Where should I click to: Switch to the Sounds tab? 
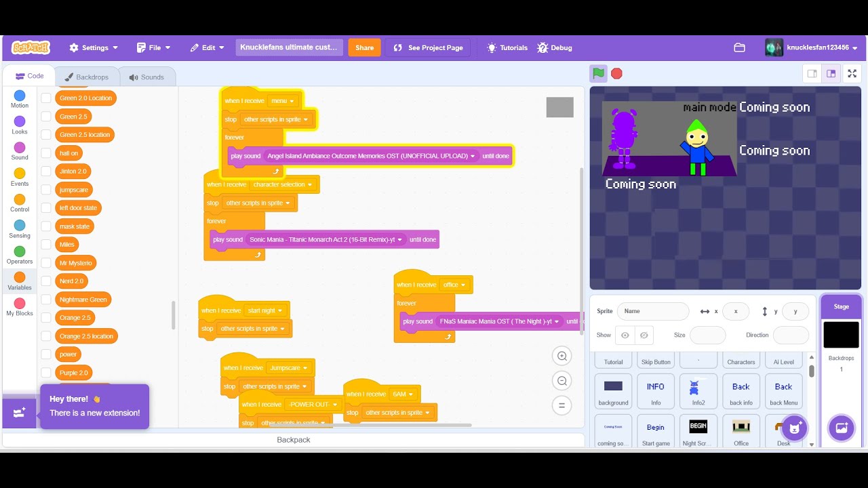tap(146, 77)
